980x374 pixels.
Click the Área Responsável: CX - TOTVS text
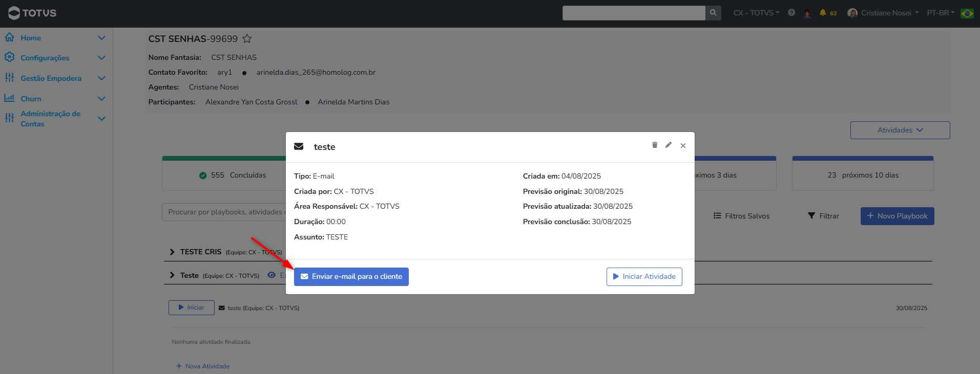(347, 206)
